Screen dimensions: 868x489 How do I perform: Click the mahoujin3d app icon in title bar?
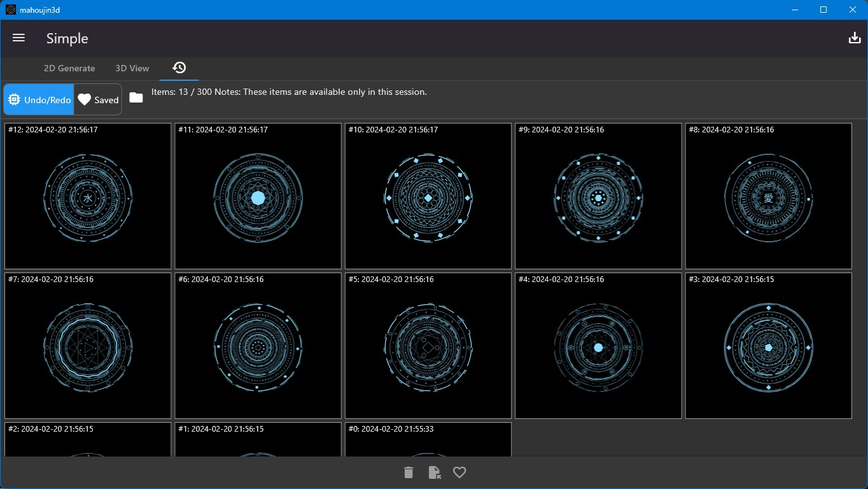(x=11, y=10)
